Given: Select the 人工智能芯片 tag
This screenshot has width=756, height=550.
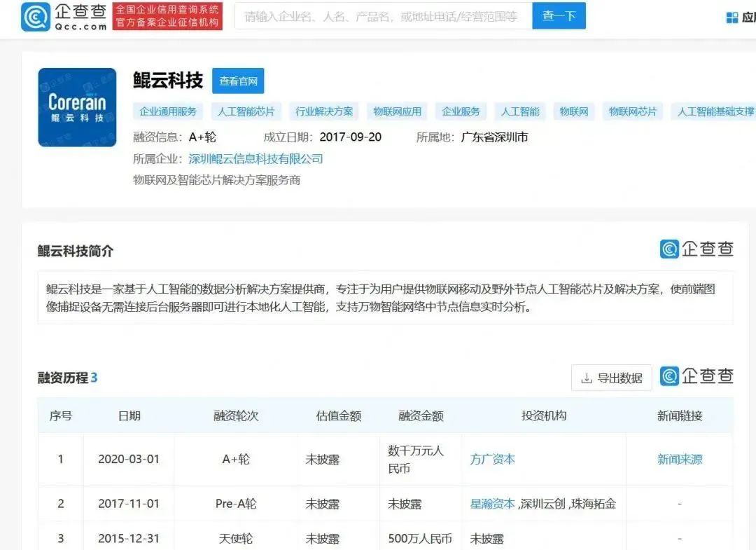Looking at the screenshot, I should [245, 111].
